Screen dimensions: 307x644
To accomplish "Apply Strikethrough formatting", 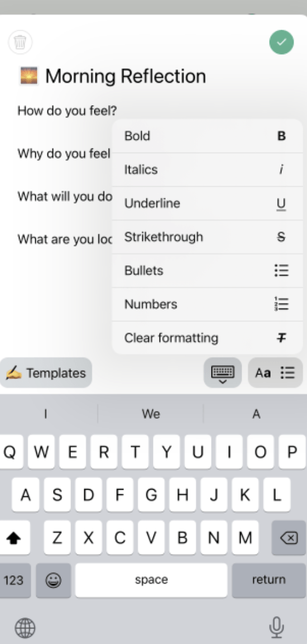I will pyautogui.click(x=207, y=237).
